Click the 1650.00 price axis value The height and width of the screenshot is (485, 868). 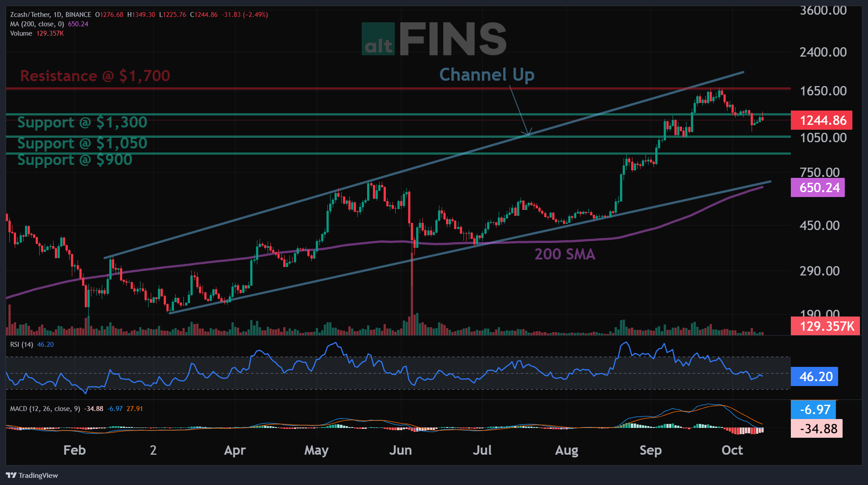point(823,91)
